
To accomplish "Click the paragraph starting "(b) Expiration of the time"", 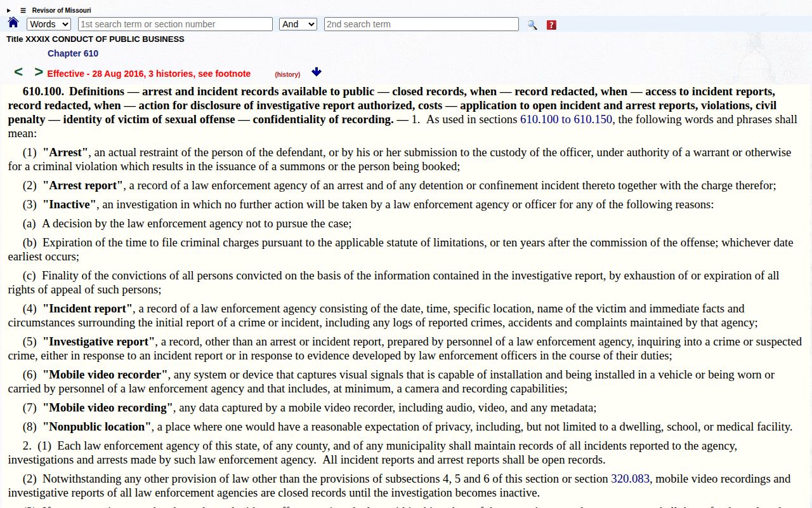I will coord(401,250).
